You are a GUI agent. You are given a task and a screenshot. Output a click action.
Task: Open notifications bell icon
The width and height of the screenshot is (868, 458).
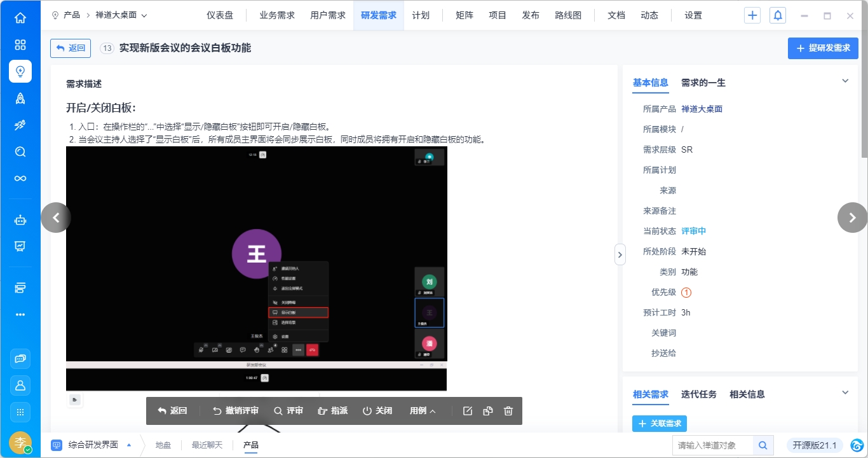[x=777, y=16]
